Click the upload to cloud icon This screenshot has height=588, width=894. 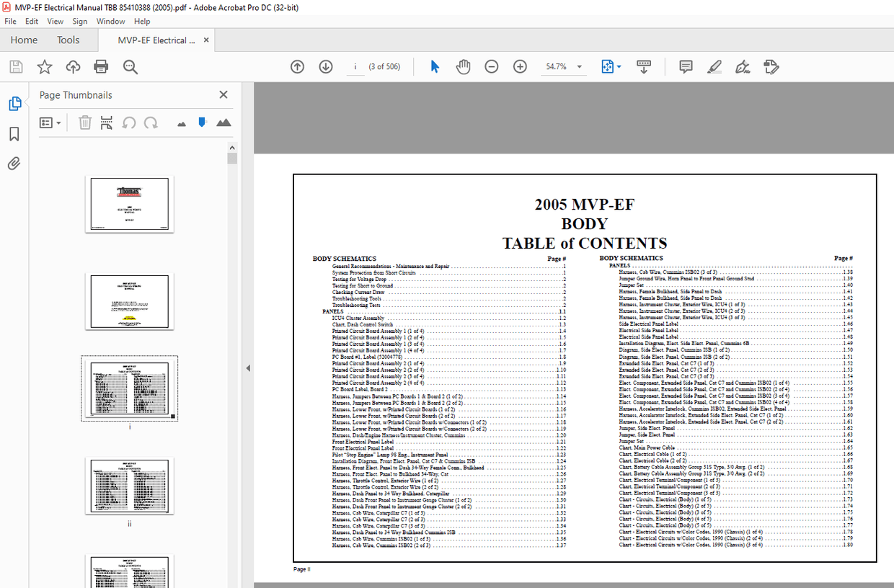point(73,67)
